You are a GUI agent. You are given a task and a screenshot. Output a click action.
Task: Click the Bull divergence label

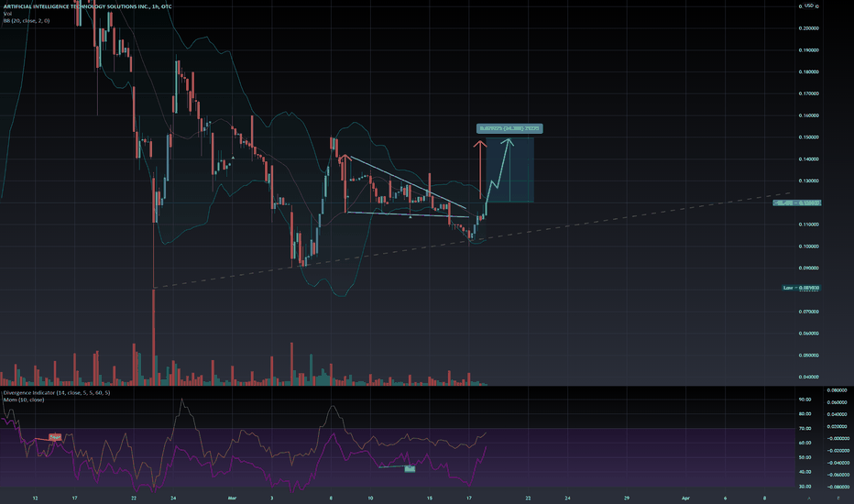410,468
